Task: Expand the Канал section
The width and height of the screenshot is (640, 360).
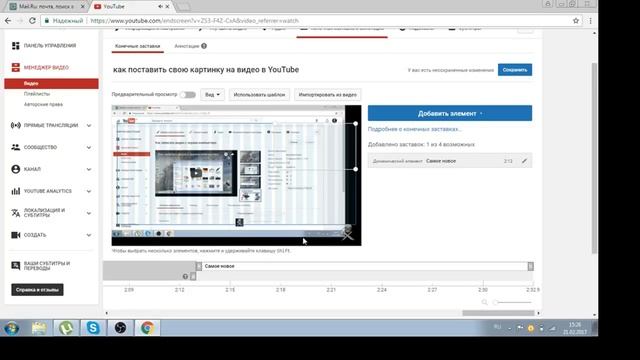Action: 89,169
